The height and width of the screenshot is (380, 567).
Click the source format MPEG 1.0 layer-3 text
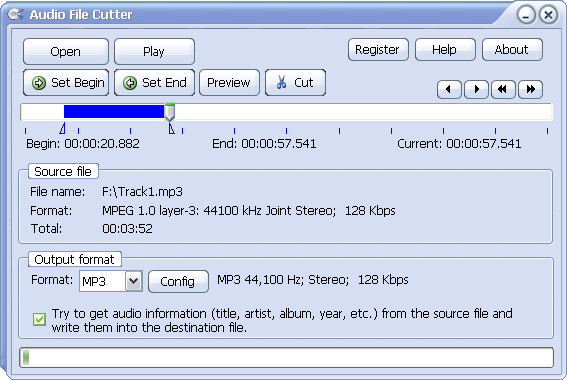[x=249, y=210]
